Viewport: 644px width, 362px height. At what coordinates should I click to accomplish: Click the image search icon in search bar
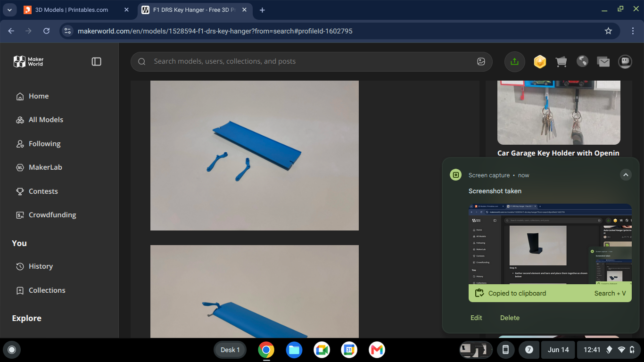481,62
